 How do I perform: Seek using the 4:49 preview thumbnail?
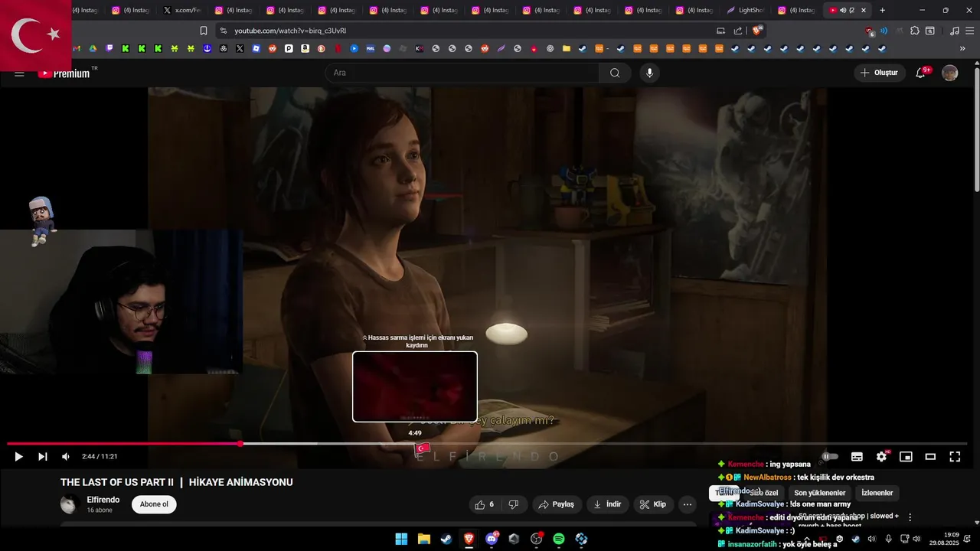point(415,386)
